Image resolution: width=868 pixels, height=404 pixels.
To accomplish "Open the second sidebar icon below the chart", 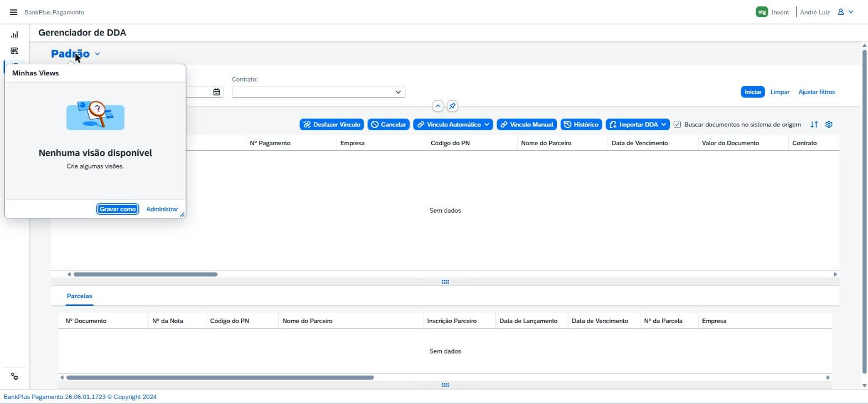I will tap(14, 50).
